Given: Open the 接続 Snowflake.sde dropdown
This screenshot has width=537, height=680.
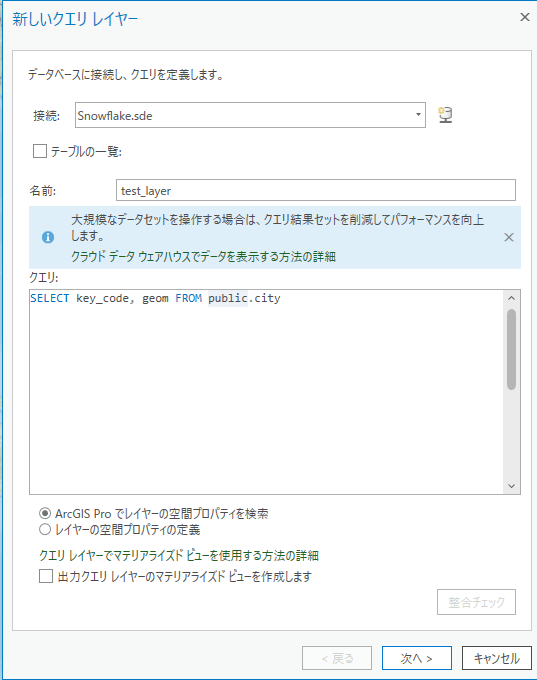Looking at the screenshot, I should 418,115.
